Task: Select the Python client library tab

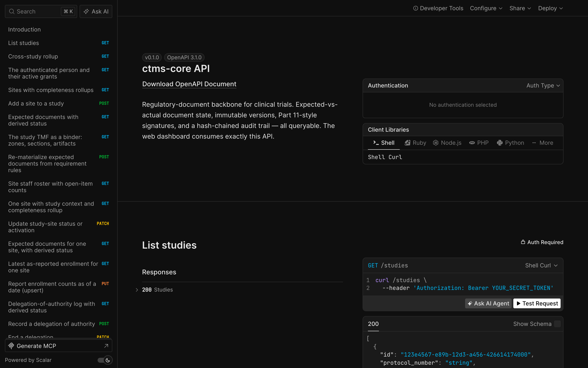Action: click(x=510, y=143)
